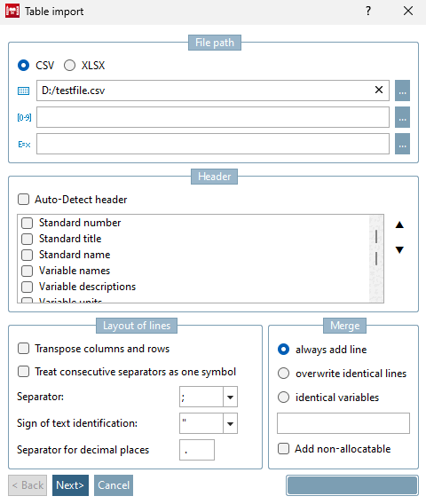Enable Auto-Detect header checkbox
The width and height of the screenshot is (426, 504).
[x=23, y=200]
